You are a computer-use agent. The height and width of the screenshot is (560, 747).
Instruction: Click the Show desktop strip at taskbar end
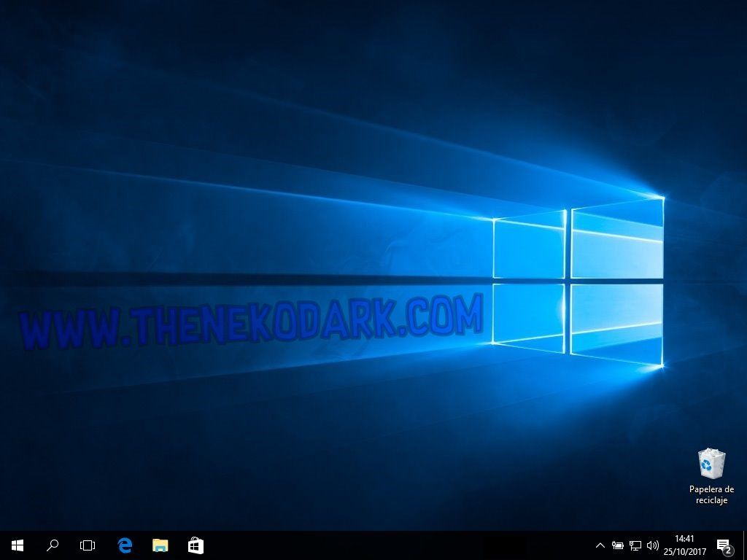tap(744, 545)
